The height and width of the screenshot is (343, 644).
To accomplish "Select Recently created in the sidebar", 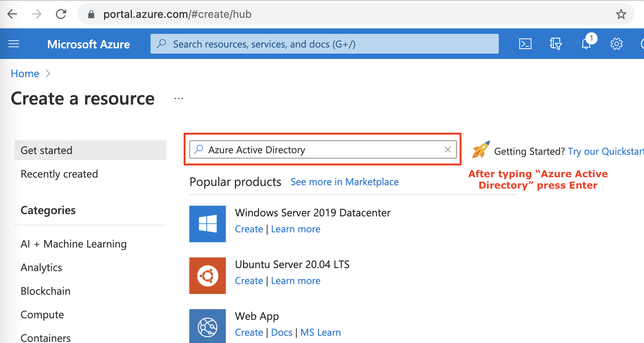I will (x=59, y=174).
